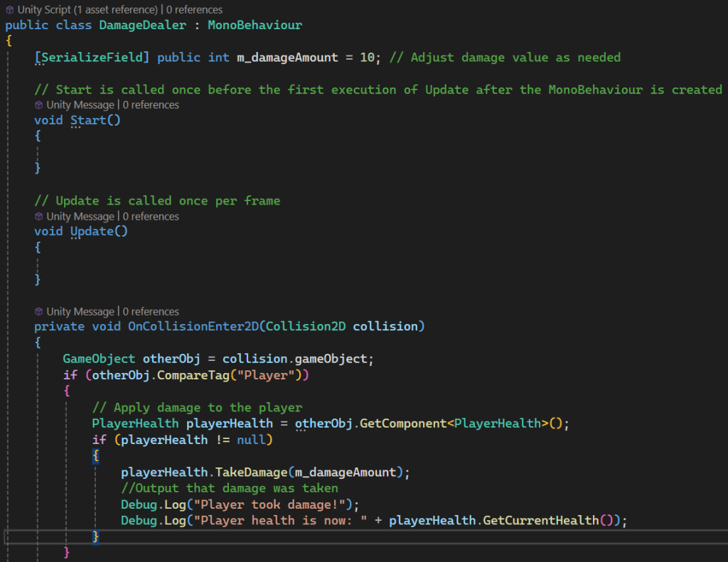Viewport: 728px width, 562px height.
Task: Click GetComponent in the PlayerHealth assignment line
Action: pyautogui.click(x=403, y=423)
